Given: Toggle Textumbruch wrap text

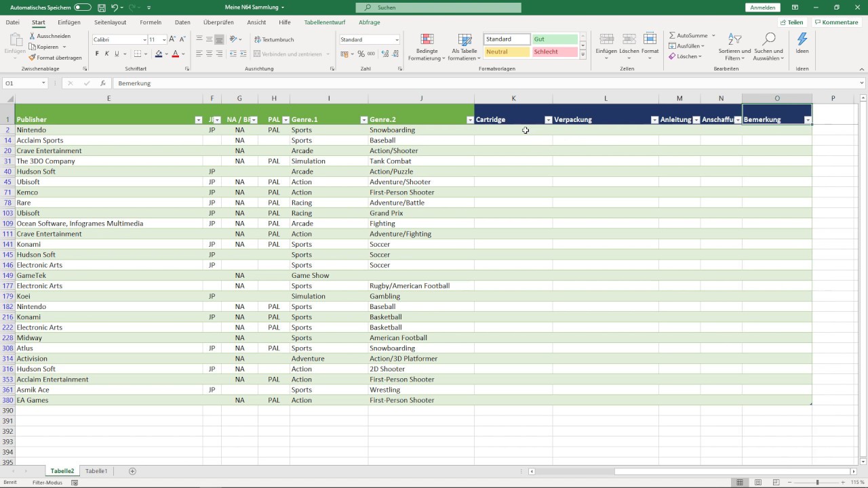Looking at the screenshot, I should coord(274,39).
